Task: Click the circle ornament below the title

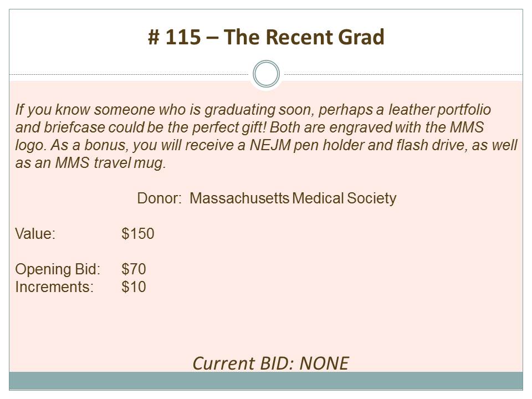Action: click(266, 74)
